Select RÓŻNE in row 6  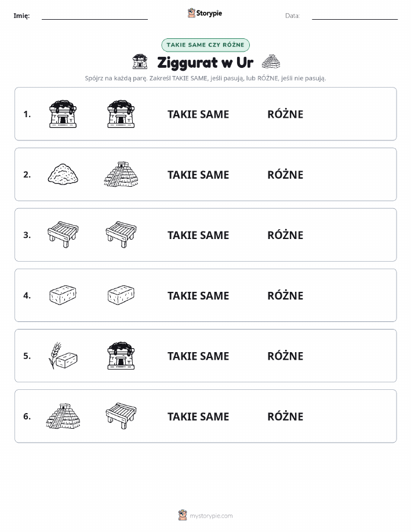click(x=285, y=417)
